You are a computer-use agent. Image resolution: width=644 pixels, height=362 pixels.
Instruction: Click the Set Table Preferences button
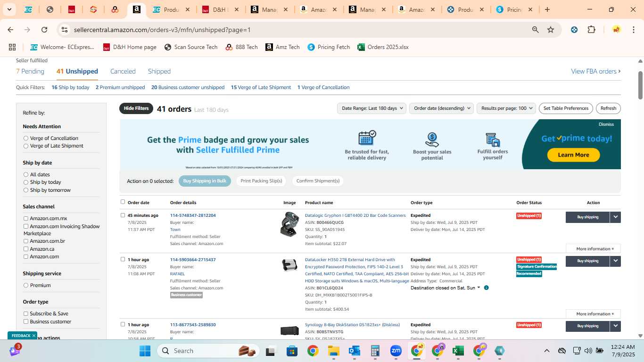566,108
